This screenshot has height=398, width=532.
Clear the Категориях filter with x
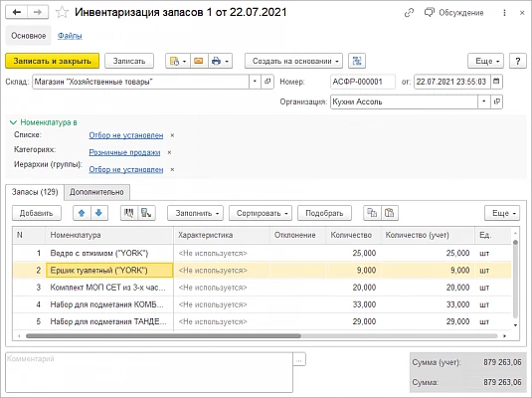[x=169, y=152]
